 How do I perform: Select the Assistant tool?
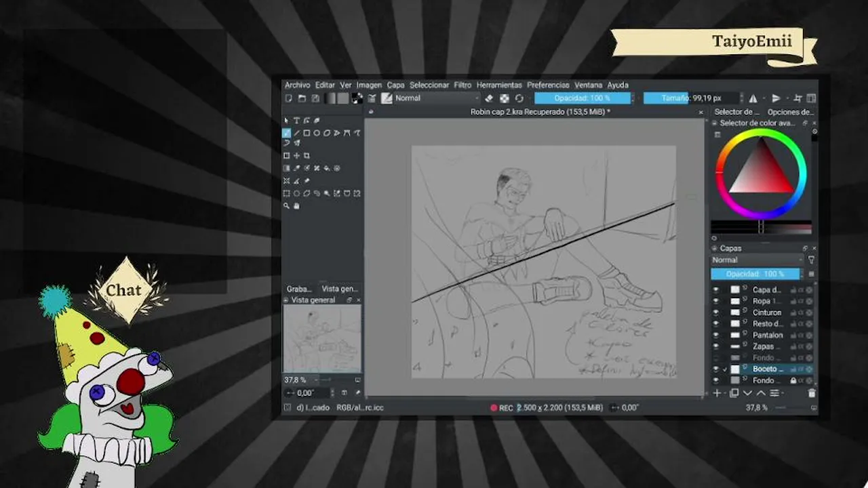(286, 180)
